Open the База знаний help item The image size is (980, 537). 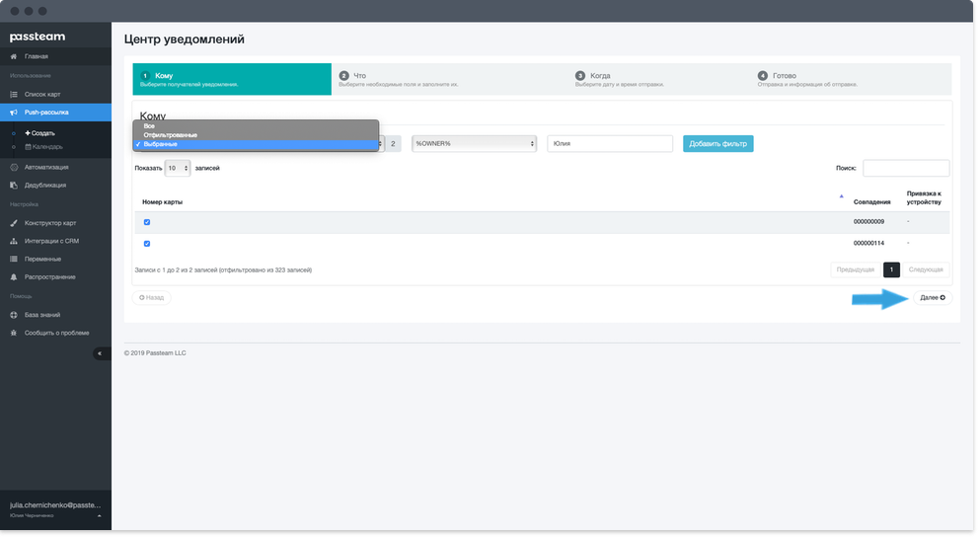[x=55, y=315]
